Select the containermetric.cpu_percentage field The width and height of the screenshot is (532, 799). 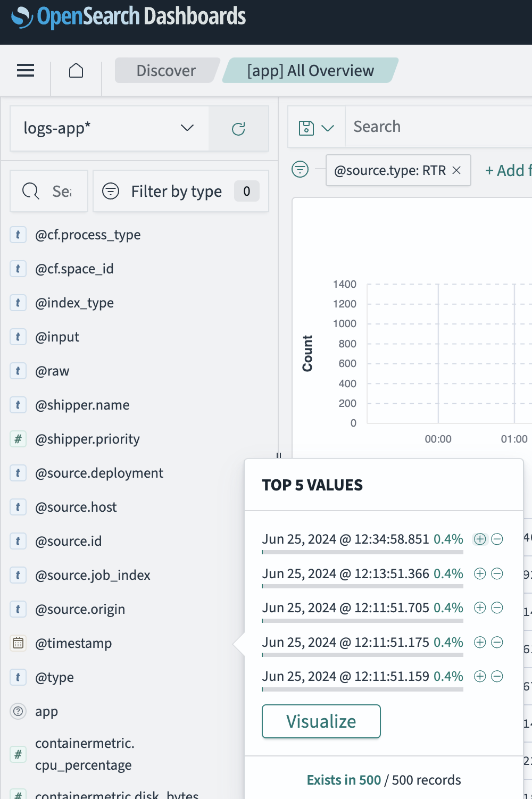coord(85,754)
